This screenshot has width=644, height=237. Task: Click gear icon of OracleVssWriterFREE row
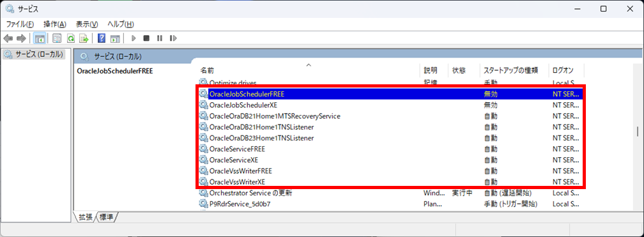[203, 171]
